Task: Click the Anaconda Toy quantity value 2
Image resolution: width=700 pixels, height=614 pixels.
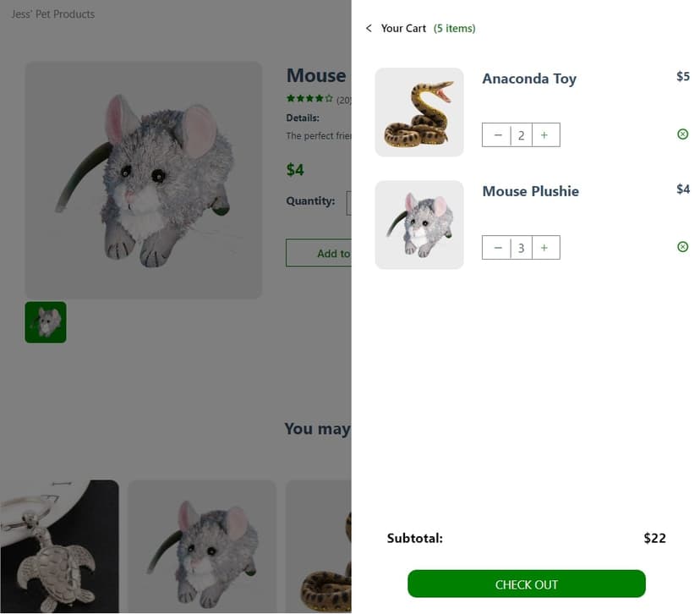Action: pos(522,135)
